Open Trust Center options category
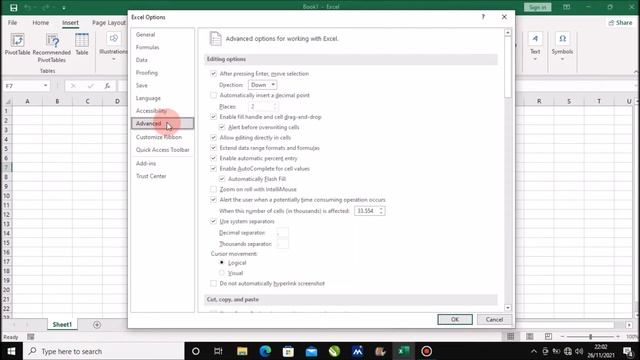 (151, 176)
